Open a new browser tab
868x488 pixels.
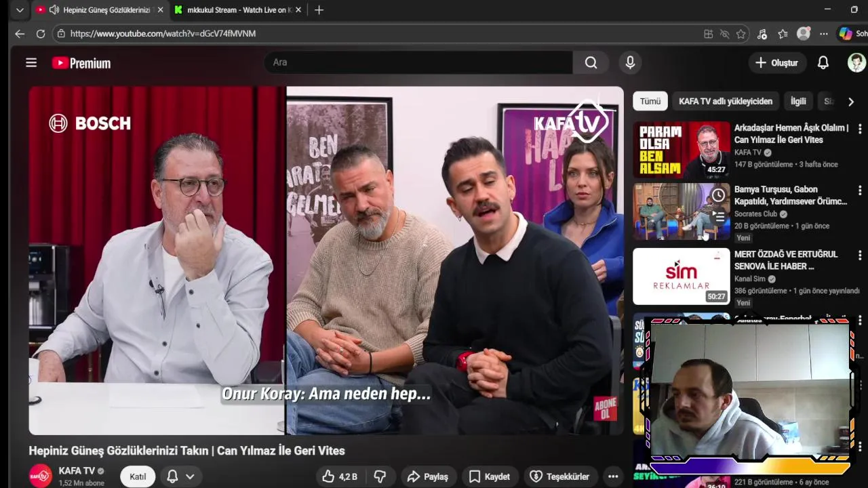point(319,10)
